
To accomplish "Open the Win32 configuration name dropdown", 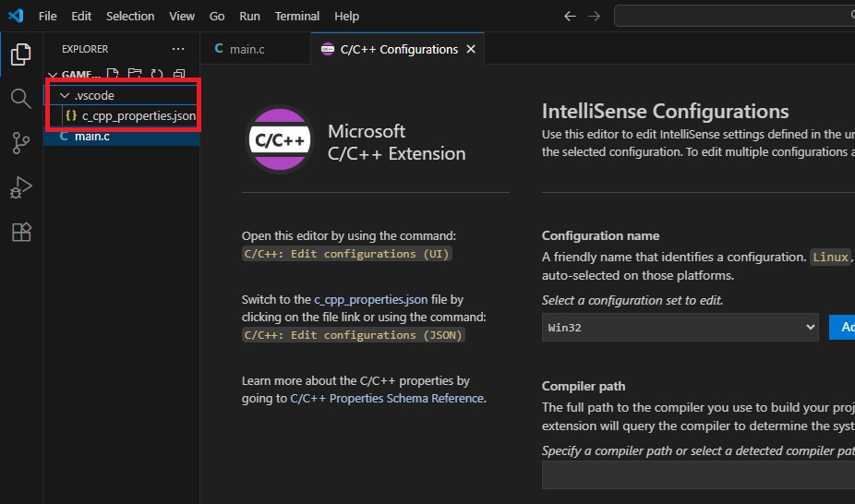I will pos(680,327).
